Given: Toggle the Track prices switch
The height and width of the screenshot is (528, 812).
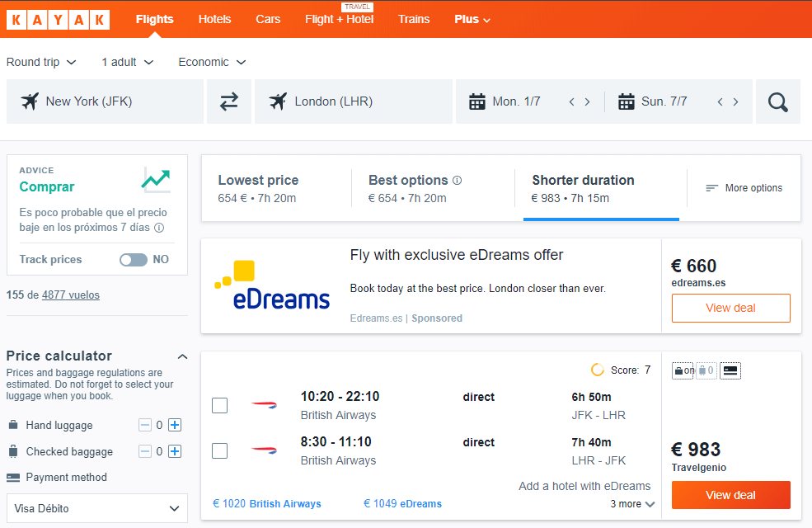Looking at the screenshot, I should pos(134,260).
